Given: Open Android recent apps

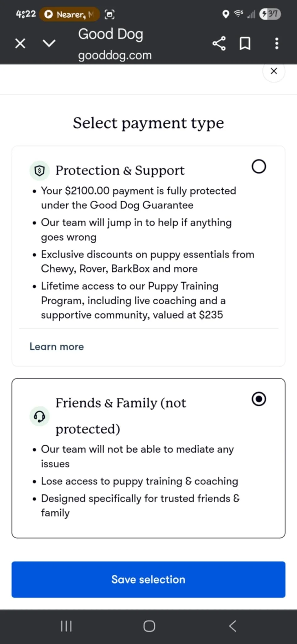Looking at the screenshot, I should click(x=66, y=626).
